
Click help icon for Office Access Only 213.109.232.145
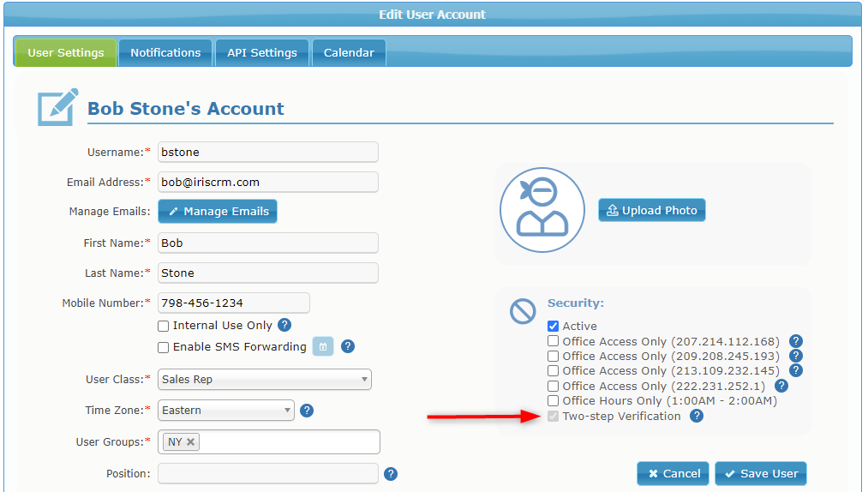796,370
